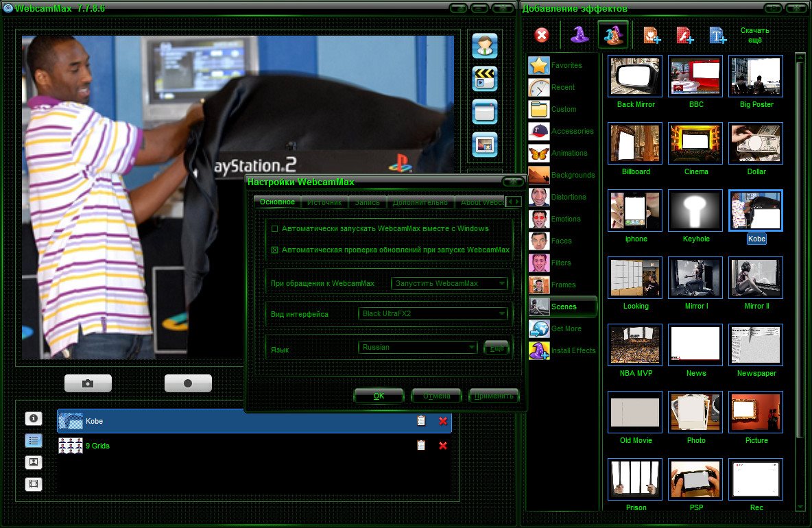Screen dimensions: 812x528
Task: Open the Recent effects category
Action: [562, 88]
